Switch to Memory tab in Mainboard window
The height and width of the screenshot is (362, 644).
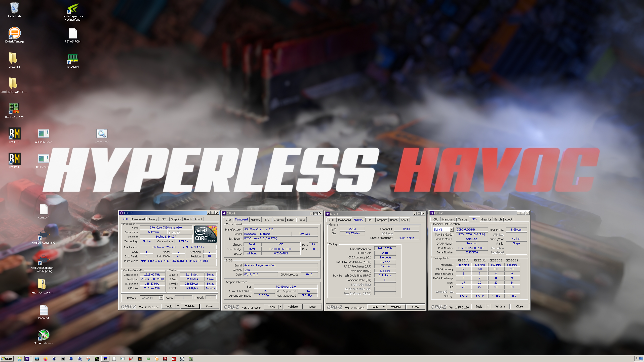(255, 220)
